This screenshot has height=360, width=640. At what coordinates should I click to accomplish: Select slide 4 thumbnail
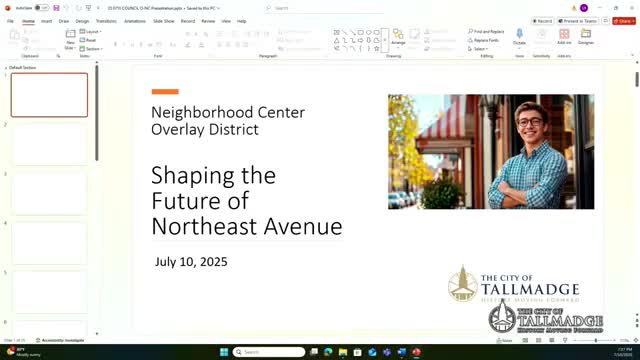coord(49,243)
